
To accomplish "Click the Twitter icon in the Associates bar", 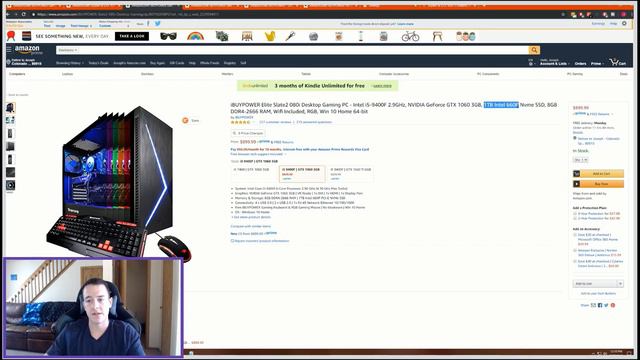I will coord(158,24).
